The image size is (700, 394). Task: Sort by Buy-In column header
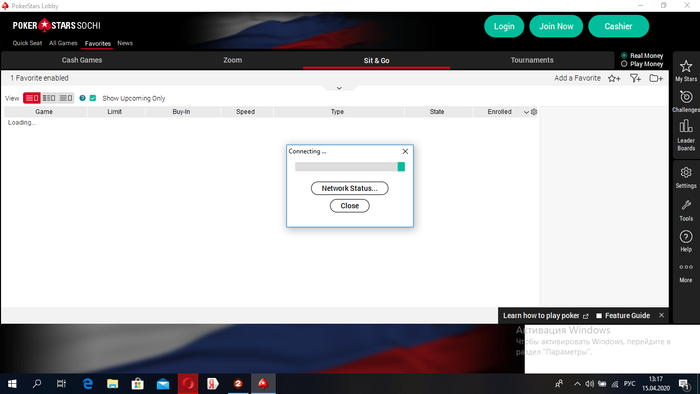pos(181,112)
